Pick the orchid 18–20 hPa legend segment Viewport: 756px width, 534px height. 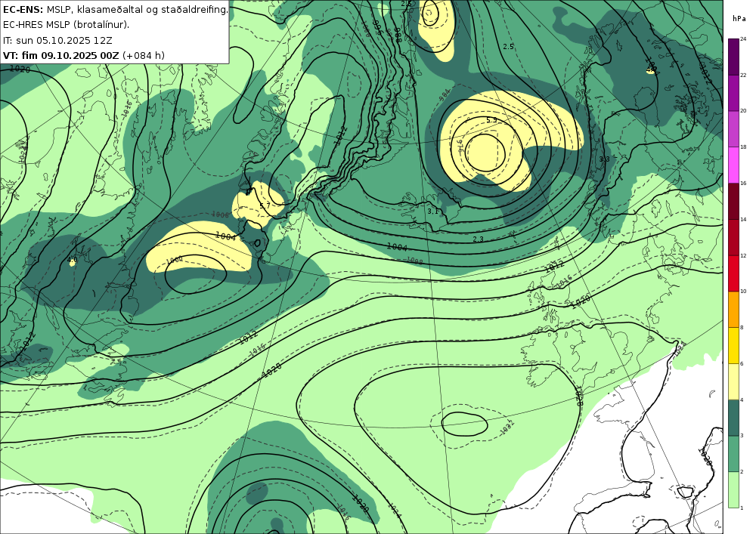tap(733, 128)
